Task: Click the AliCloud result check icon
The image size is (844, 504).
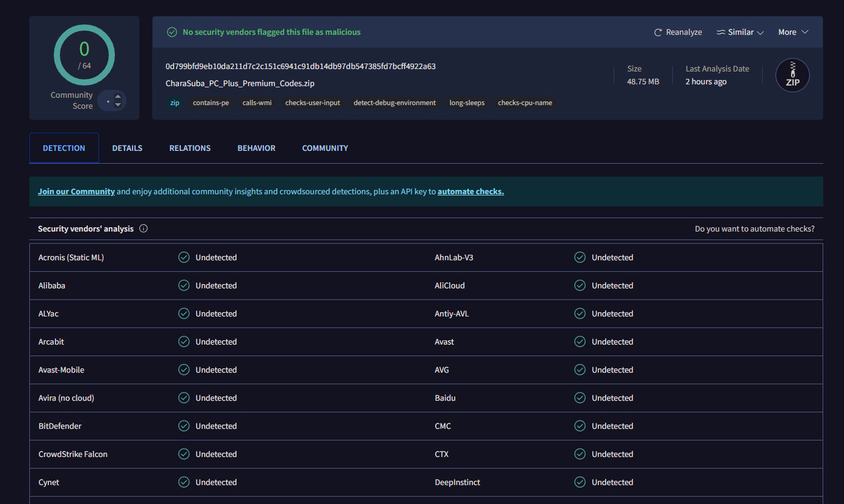Action: coord(580,285)
